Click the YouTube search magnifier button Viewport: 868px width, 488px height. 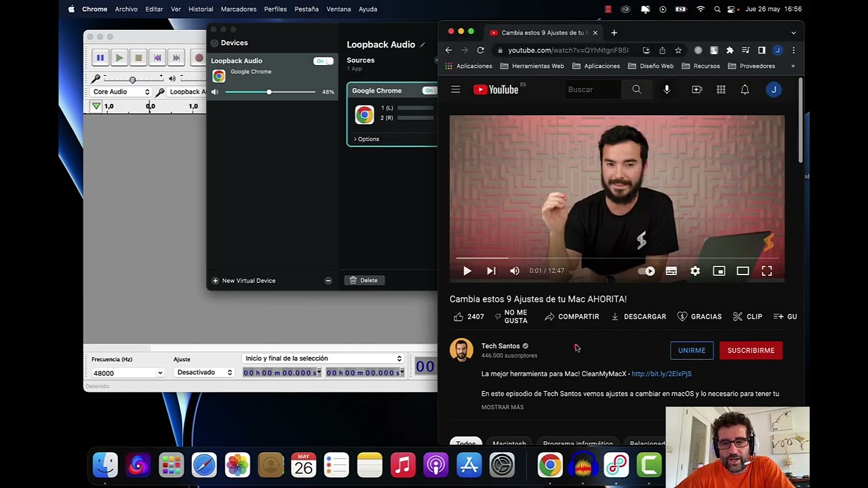[x=637, y=89]
